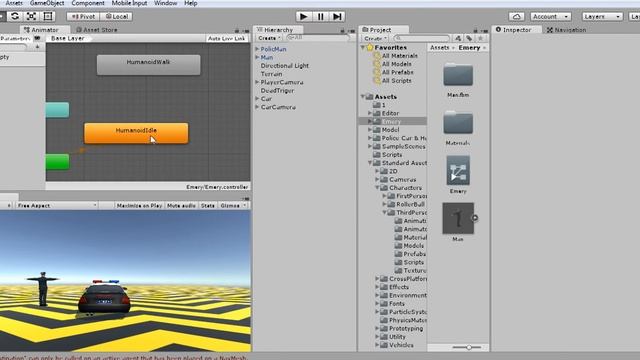Select Terrain in Hierarchy
The height and width of the screenshot is (360, 640).
[271, 74]
